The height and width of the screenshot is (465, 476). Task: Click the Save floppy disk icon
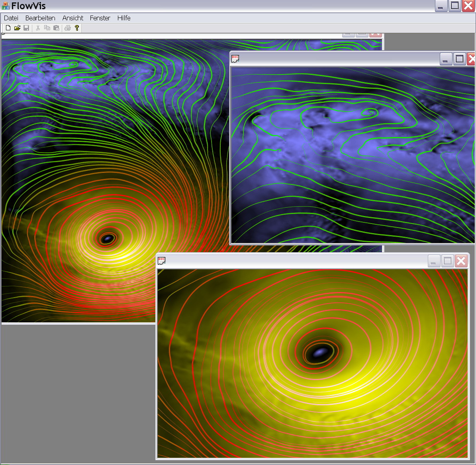point(26,28)
